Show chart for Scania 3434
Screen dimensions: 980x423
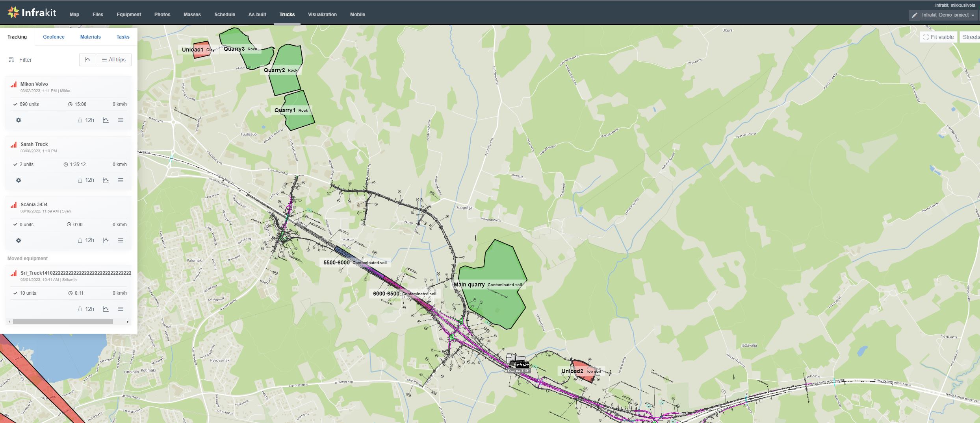coord(106,240)
